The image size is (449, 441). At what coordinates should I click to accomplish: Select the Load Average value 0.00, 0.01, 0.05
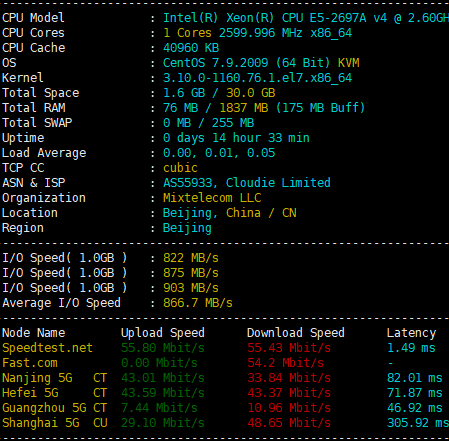219,153
